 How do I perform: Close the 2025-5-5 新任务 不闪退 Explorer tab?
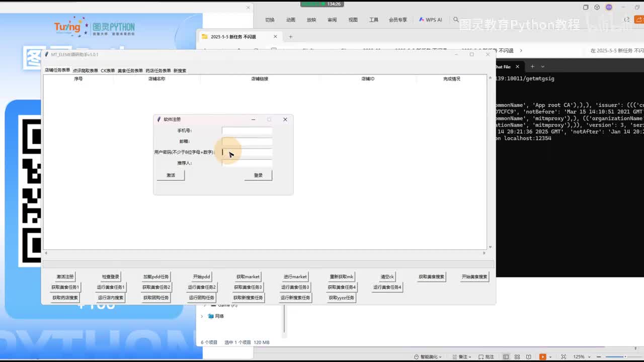(275, 37)
